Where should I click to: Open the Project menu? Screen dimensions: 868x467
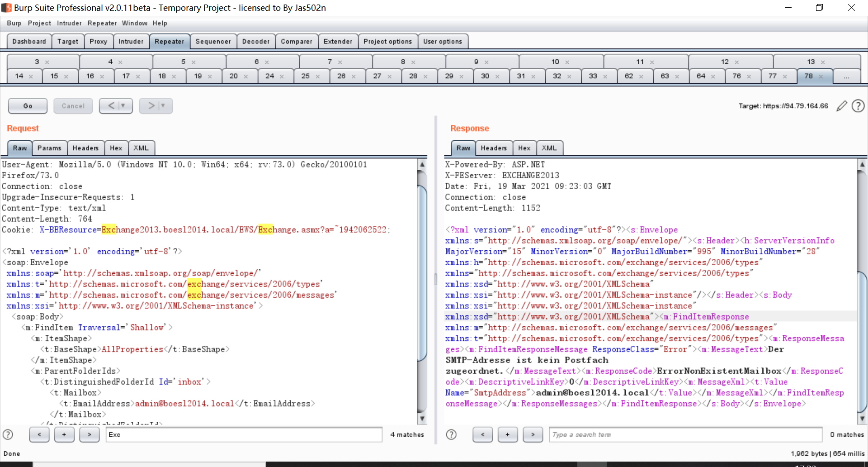coord(39,23)
